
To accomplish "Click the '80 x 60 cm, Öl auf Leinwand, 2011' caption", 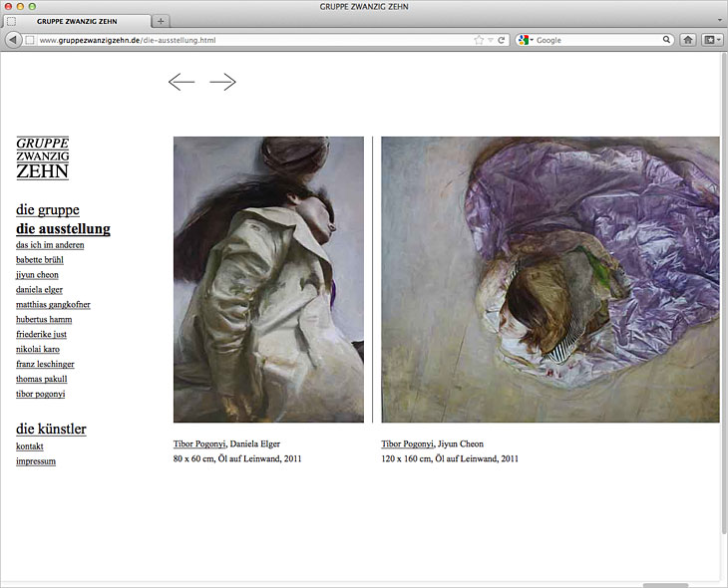I will tap(237, 458).
